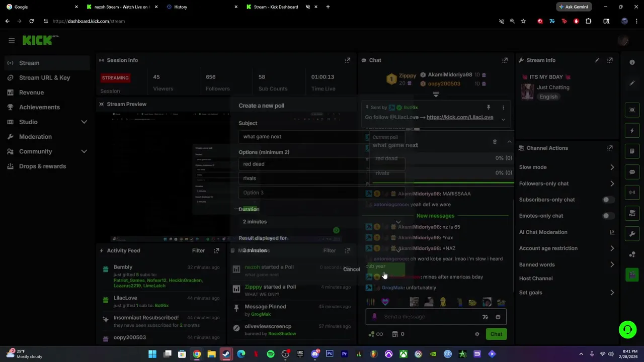Click the pin icon on BotRix message

click(488, 108)
